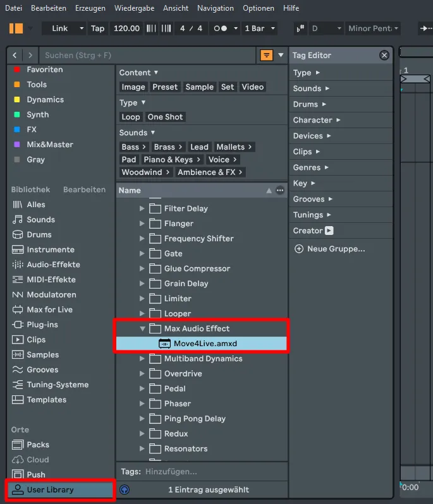Select the User Library location

[61, 489]
